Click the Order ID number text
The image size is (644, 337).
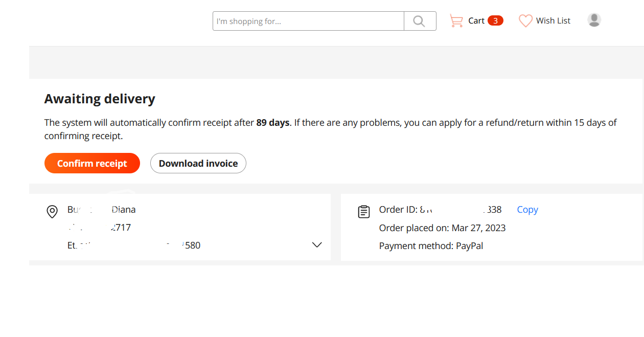(461, 210)
